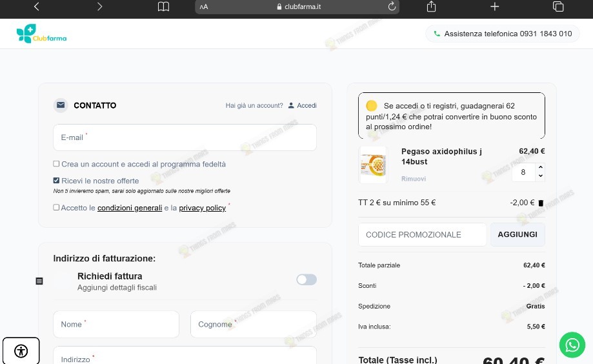Click the Indirizzo di fatturazione heading
The width and height of the screenshot is (593, 364).
[x=105, y=258]
